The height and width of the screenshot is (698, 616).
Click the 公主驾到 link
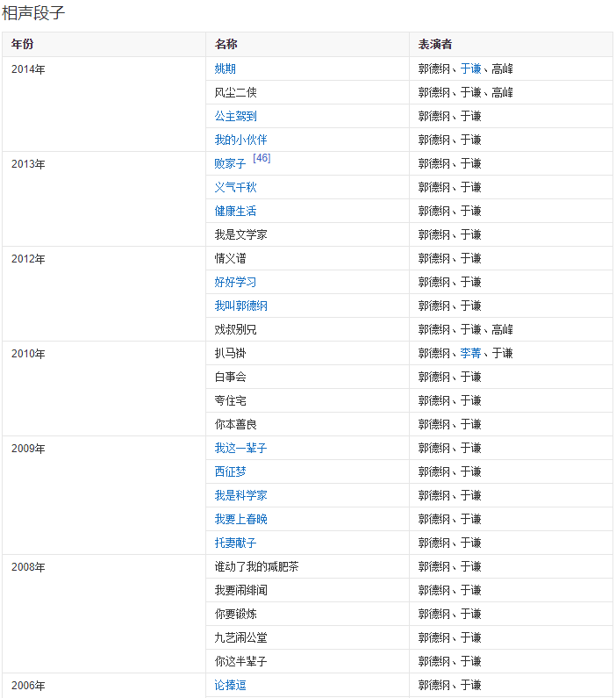click(x=235, y=116)
